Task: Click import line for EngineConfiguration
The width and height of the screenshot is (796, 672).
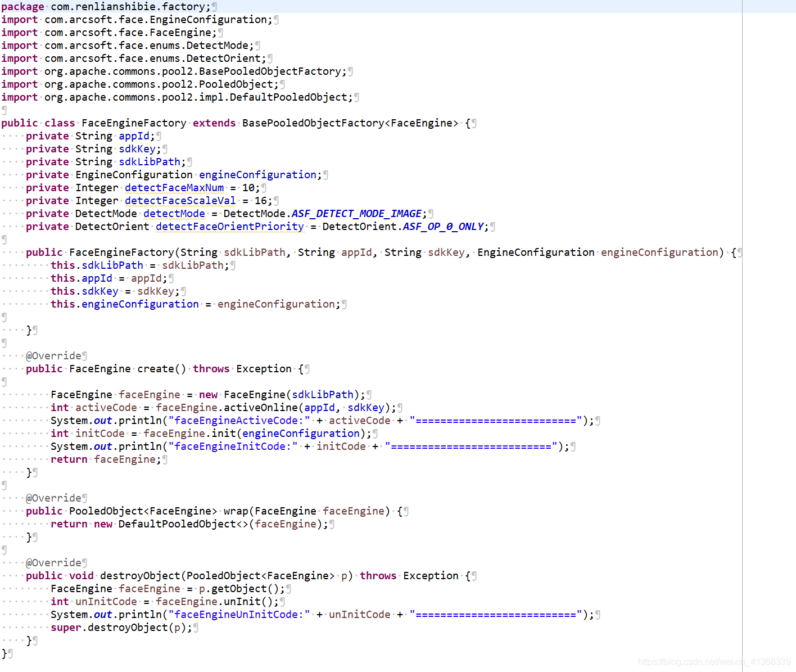Action: click(137, 20)
